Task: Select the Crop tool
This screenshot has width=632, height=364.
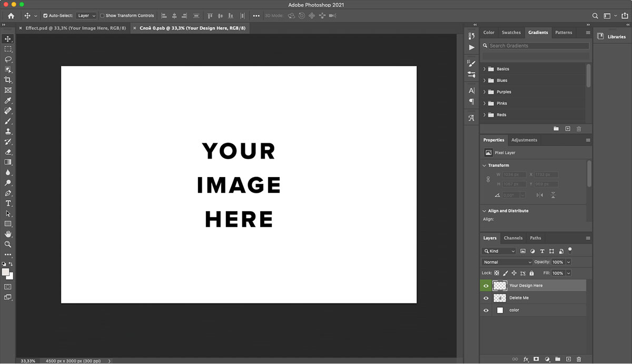Action: tap(8, 80)
